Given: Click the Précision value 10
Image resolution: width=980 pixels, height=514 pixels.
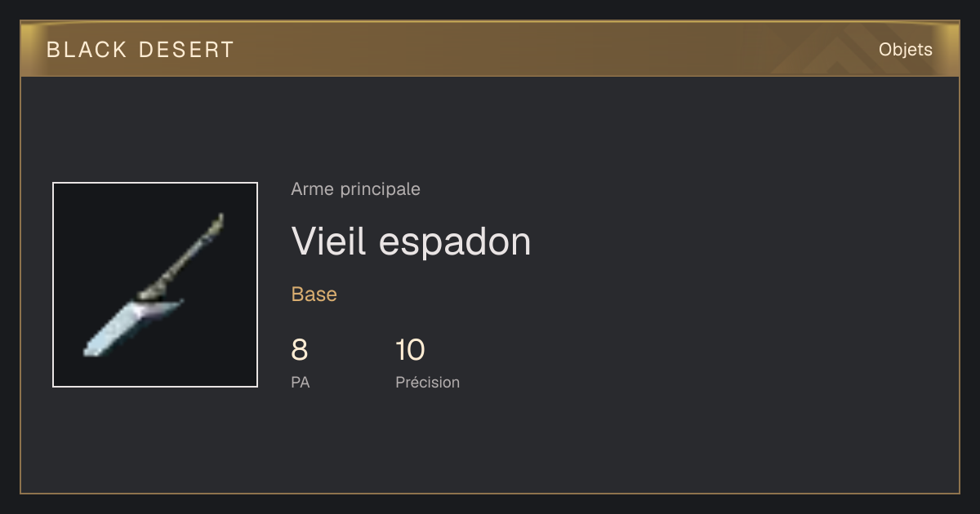Looking at the screenshot, I should pyautogui.click(x=410, y=350).
